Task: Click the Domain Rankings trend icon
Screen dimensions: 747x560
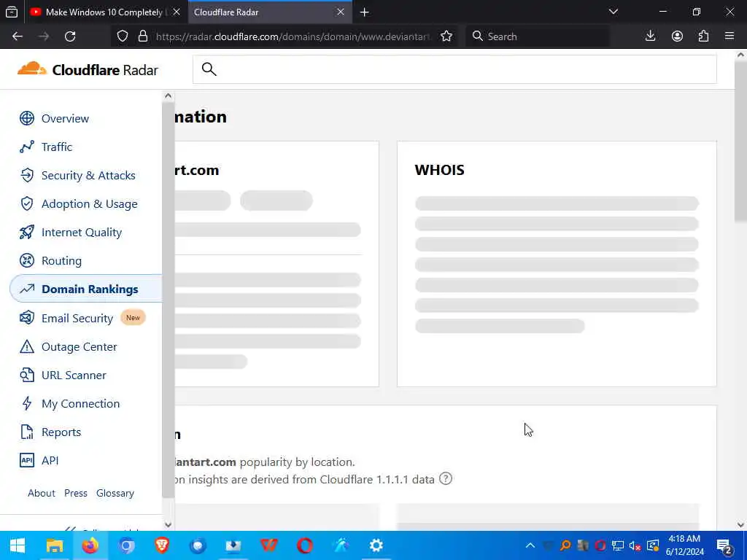Action: click(27, 289)
